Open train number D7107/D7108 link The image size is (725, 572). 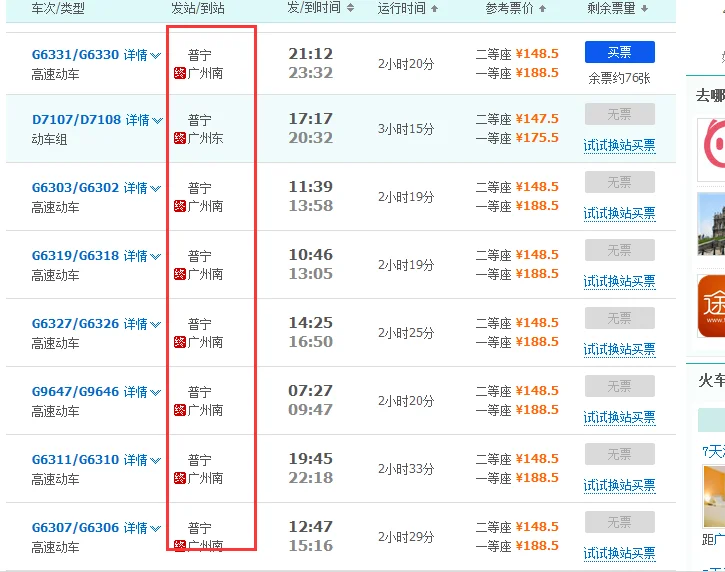click(x=76, y=119)
